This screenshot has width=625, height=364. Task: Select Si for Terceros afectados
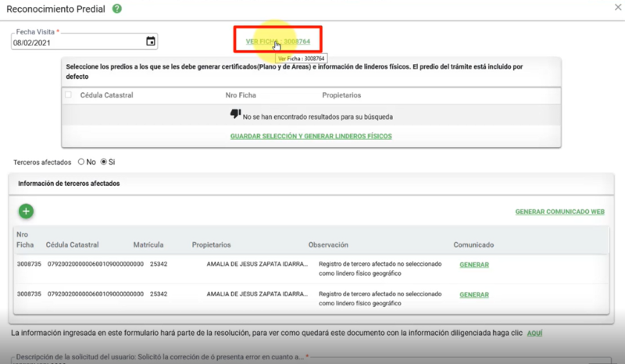104,162
